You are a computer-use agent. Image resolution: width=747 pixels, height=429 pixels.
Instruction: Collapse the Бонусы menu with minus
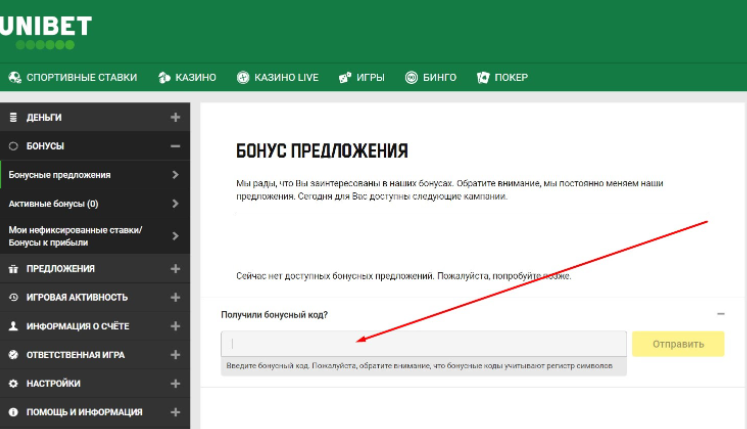pos(175,146)
